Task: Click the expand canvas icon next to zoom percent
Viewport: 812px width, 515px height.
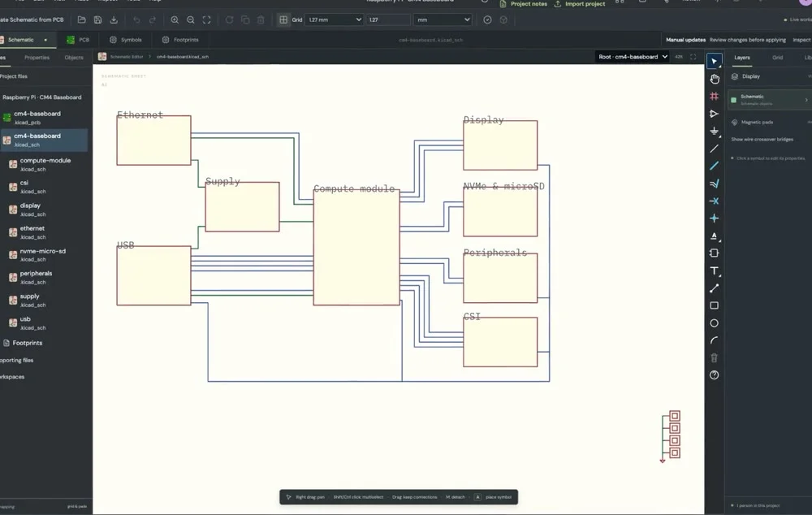Action: pos(693,57)
